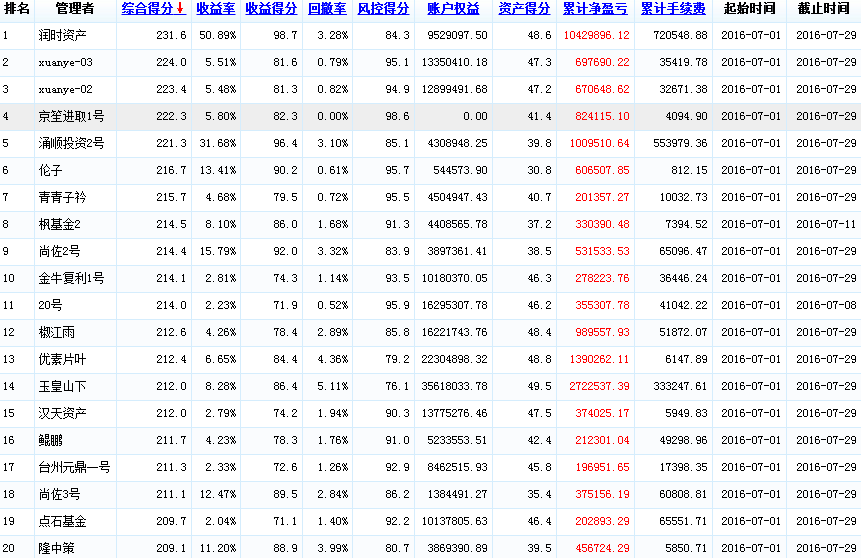
Task: Click net profit value 824115.10
Action: pos(602,116)
